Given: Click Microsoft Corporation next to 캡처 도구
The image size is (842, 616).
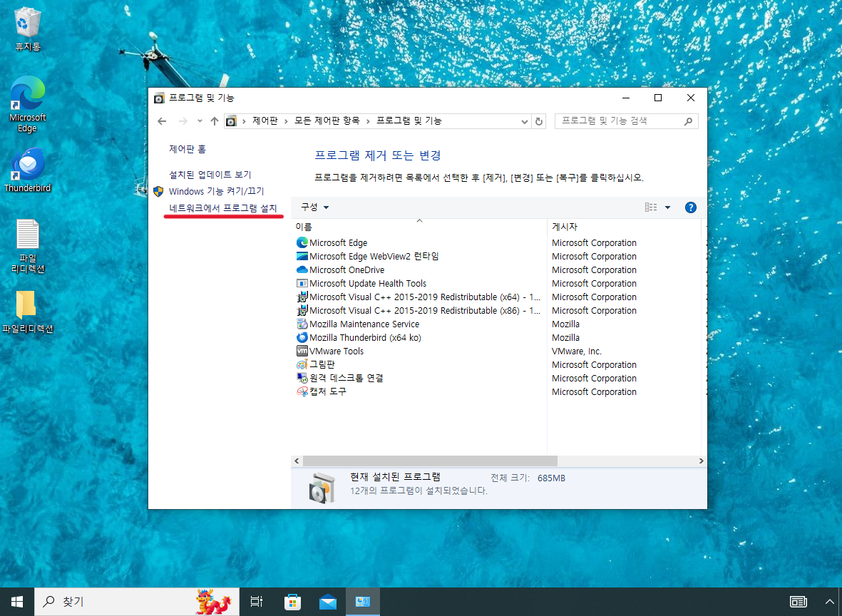Looking at the screenshot, I should (594, 392).
